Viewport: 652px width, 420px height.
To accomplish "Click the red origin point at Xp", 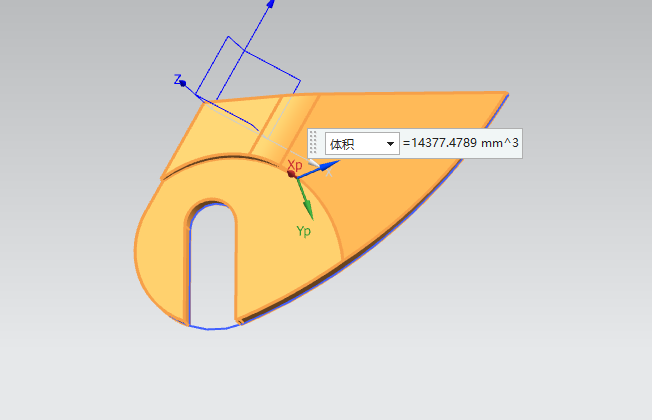I will [291, 174].
